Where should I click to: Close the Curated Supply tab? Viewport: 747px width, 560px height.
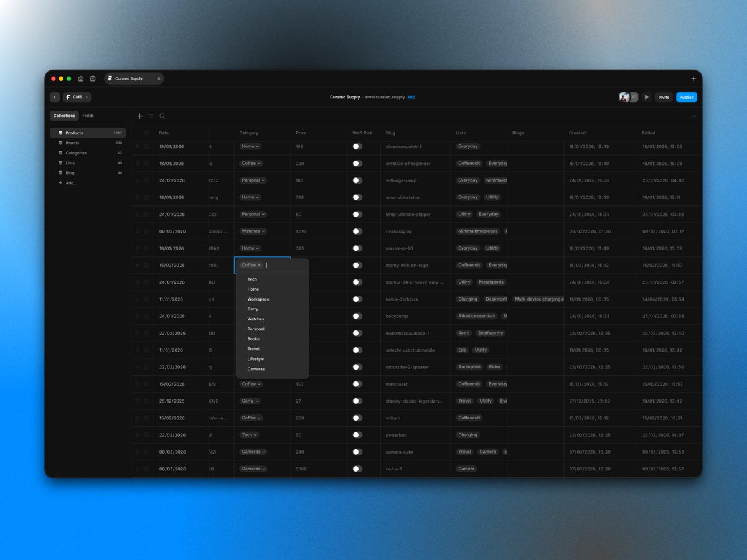coord(159,78)
